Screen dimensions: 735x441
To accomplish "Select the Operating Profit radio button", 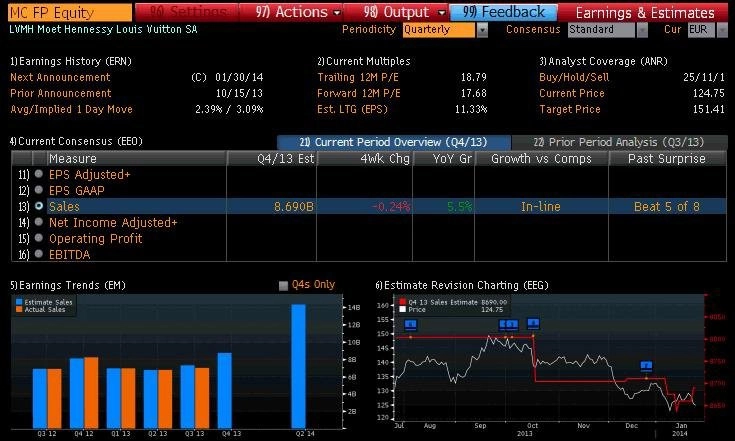I will click(39, 238).
